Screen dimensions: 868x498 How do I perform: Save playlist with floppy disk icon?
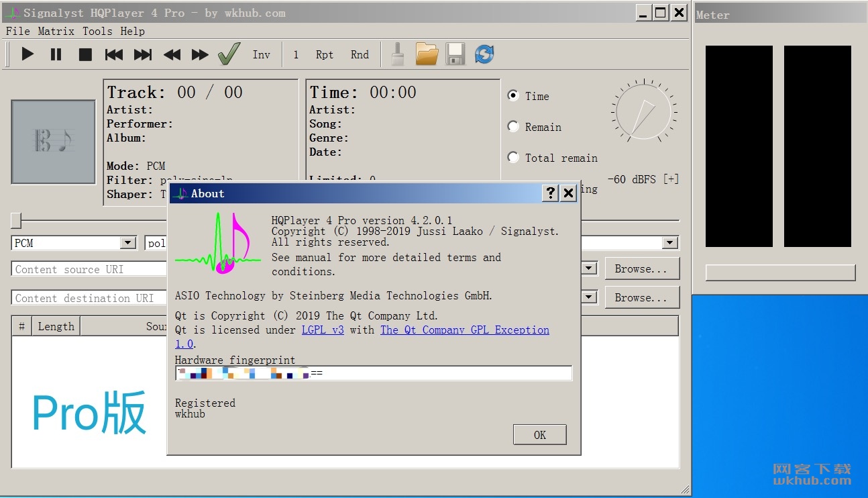[455, 54]
